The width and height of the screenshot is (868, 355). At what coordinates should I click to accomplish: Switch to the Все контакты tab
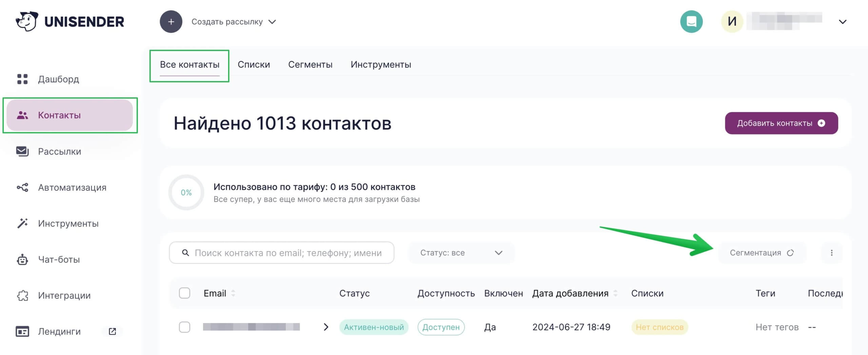coord(190,64)
